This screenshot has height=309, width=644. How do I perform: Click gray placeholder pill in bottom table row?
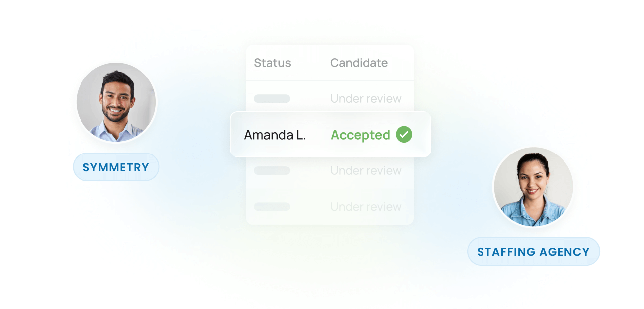coord(272,207)
